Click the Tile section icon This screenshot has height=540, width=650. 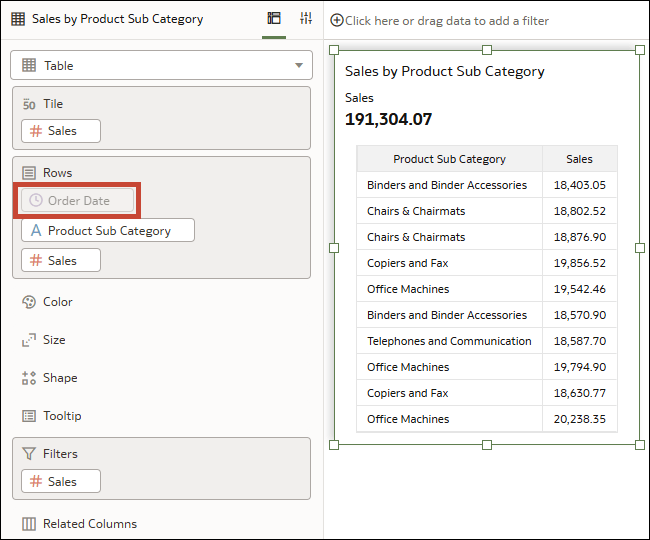tap(29, 104)
